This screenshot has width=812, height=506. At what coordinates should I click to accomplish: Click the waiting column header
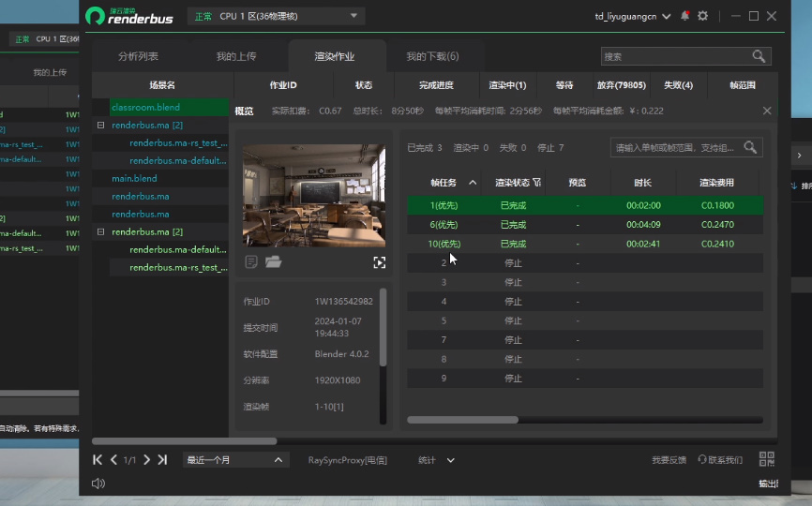564,85
